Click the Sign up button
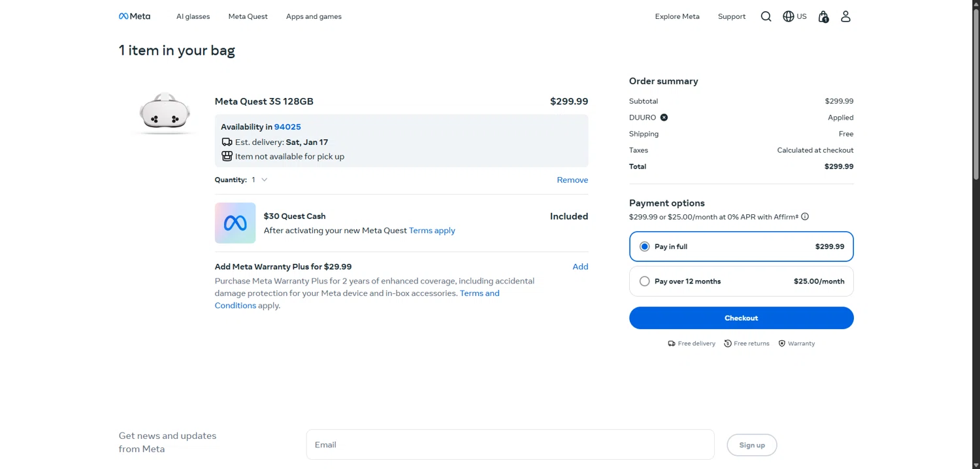The height and width of the screenshot is (469, 980). point(752,445)
